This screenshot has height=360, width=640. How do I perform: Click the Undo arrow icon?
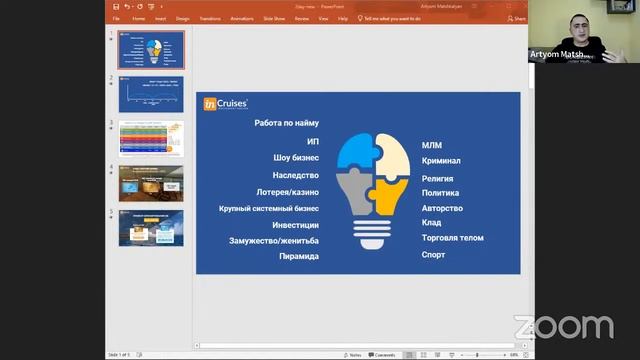127,7
